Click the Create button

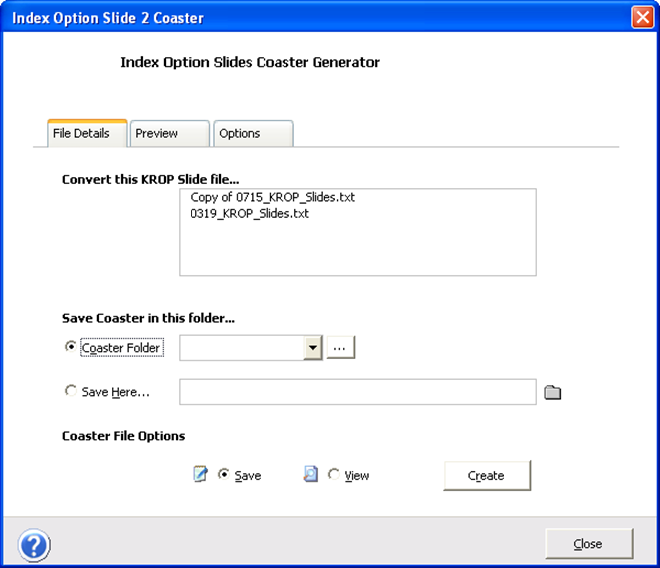487,475
